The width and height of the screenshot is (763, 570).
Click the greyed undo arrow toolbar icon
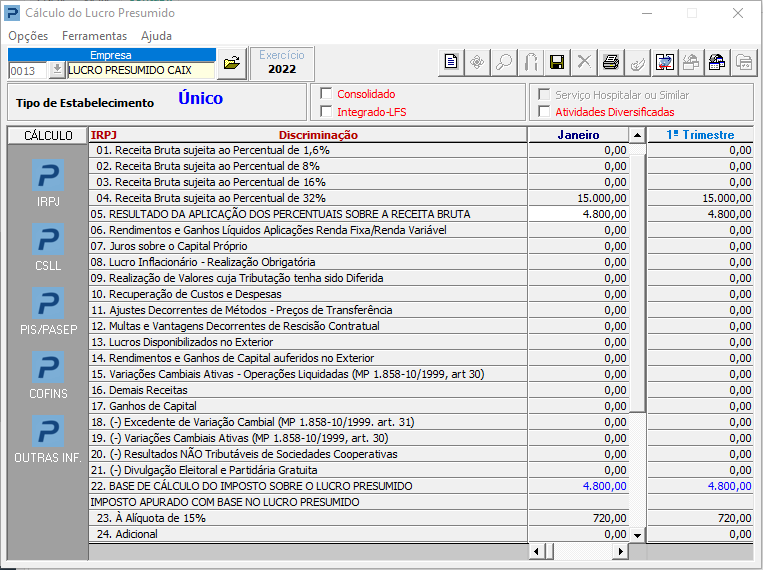[x=530, y=62]
